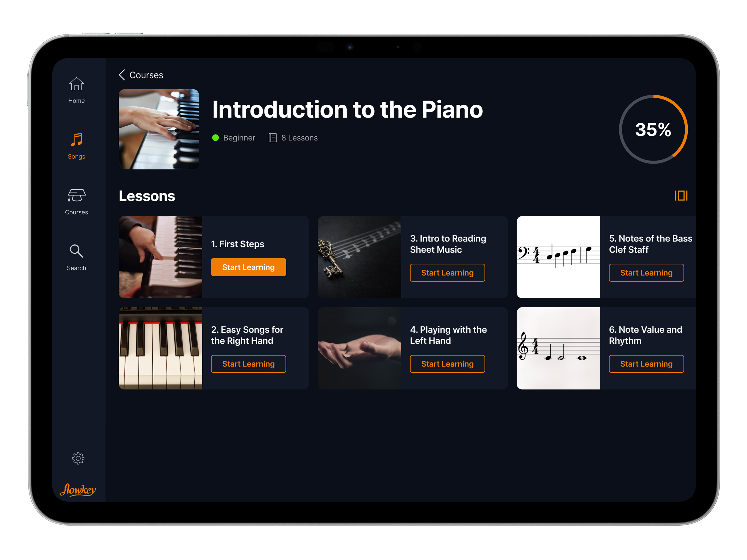Start Learning Note Value and Rhythm
The height and width of the screenshot is (560, 747).
pos(646,364)
